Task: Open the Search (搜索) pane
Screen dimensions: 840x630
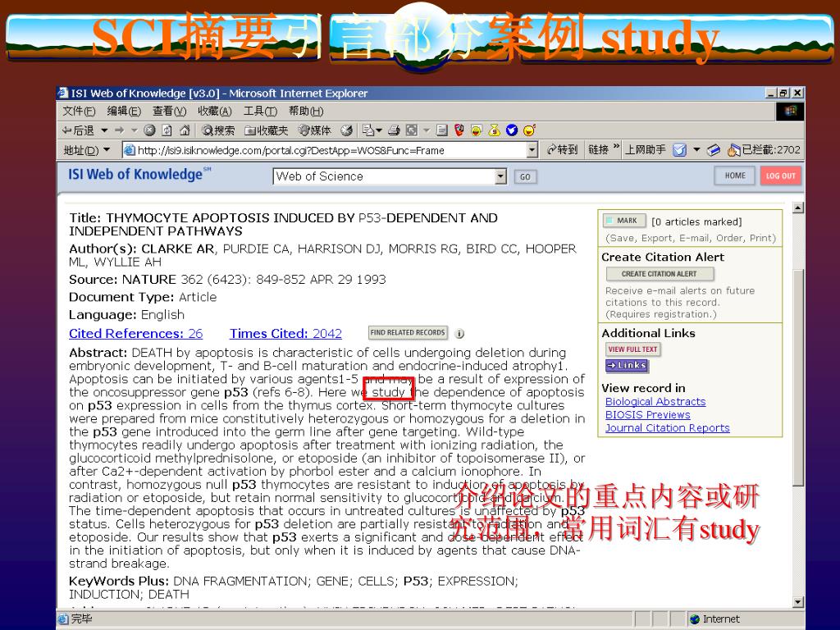Action: [x=218, y=130]
